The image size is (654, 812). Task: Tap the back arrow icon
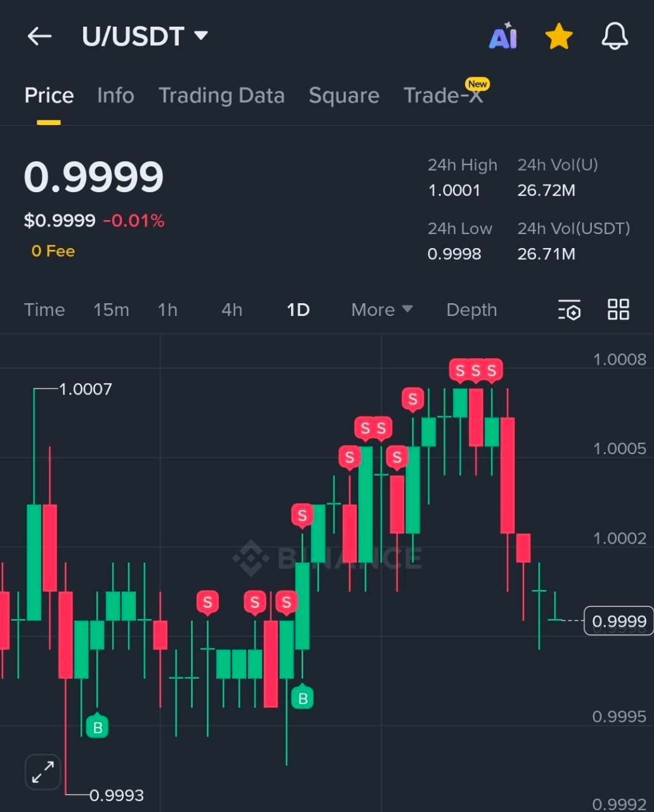(x=39, y=37)
